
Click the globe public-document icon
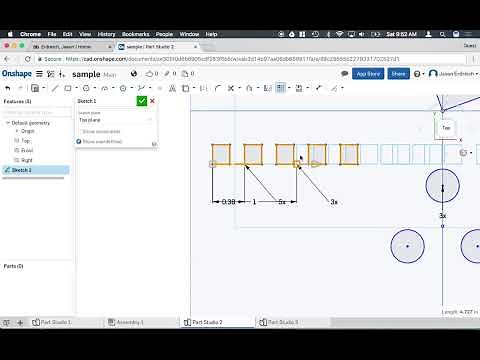134,74
